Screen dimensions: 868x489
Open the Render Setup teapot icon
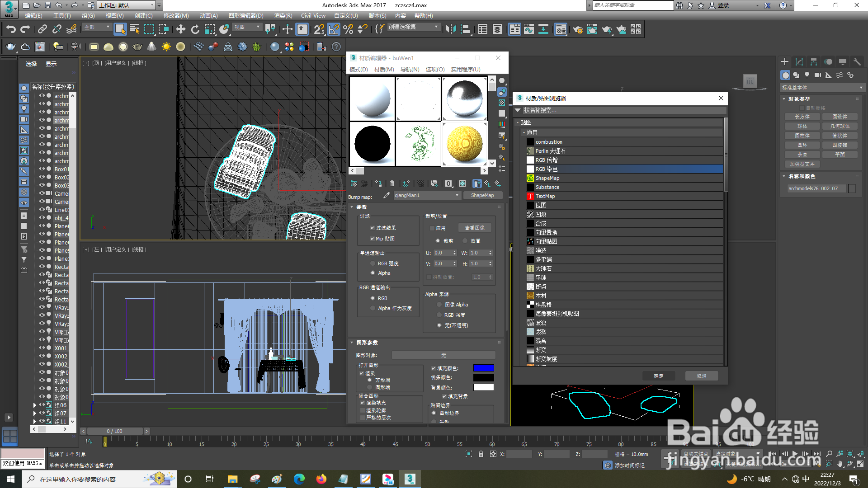[x=577, y=29]
